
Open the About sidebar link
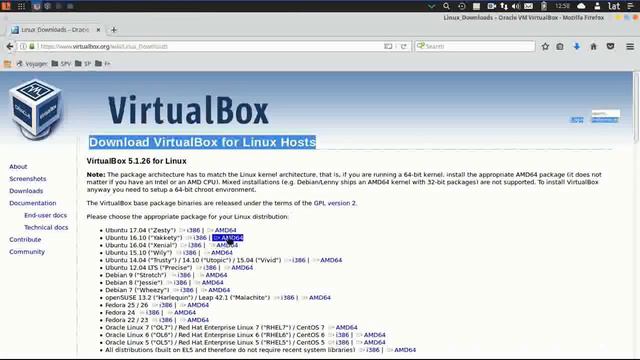(x=18, y=167)
